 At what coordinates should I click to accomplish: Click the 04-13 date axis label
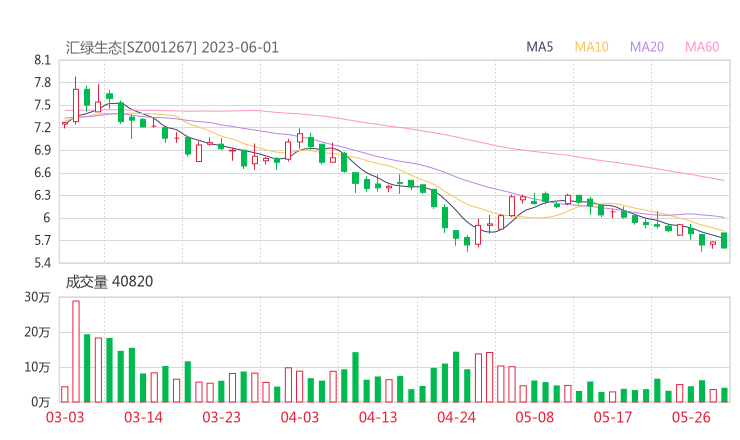coord(378,417)
